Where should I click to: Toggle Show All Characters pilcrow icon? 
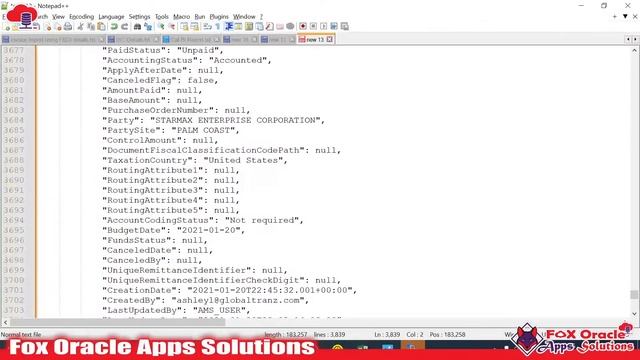[x=218, y=27]
